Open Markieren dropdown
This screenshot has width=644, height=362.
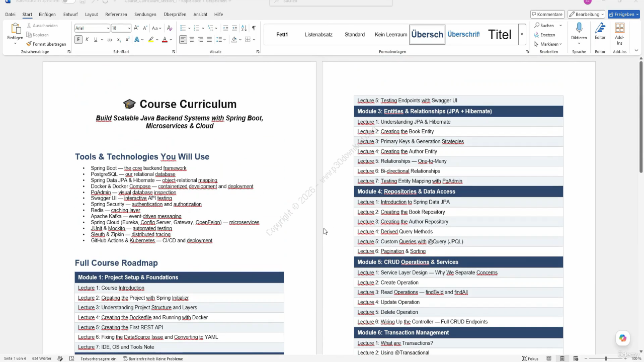(x=548, y=44)
